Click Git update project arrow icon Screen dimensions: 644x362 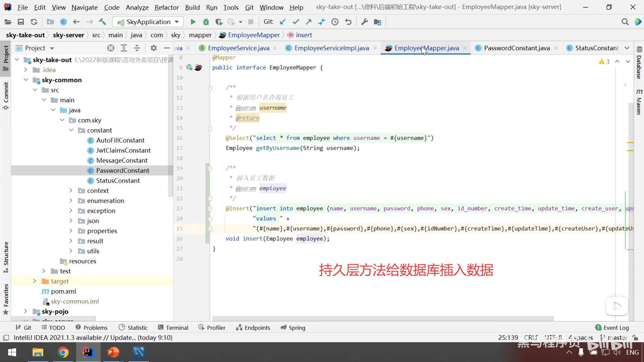(x=283, y=22)
